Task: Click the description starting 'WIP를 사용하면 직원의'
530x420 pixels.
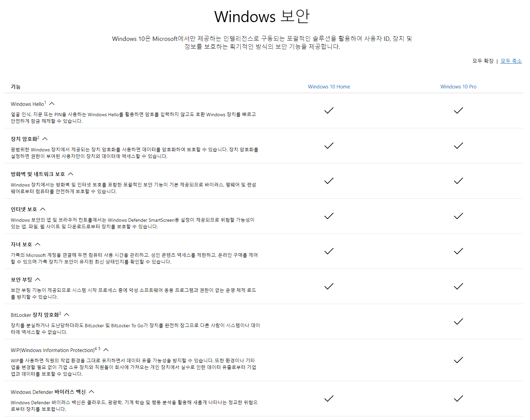Action: 133,367
